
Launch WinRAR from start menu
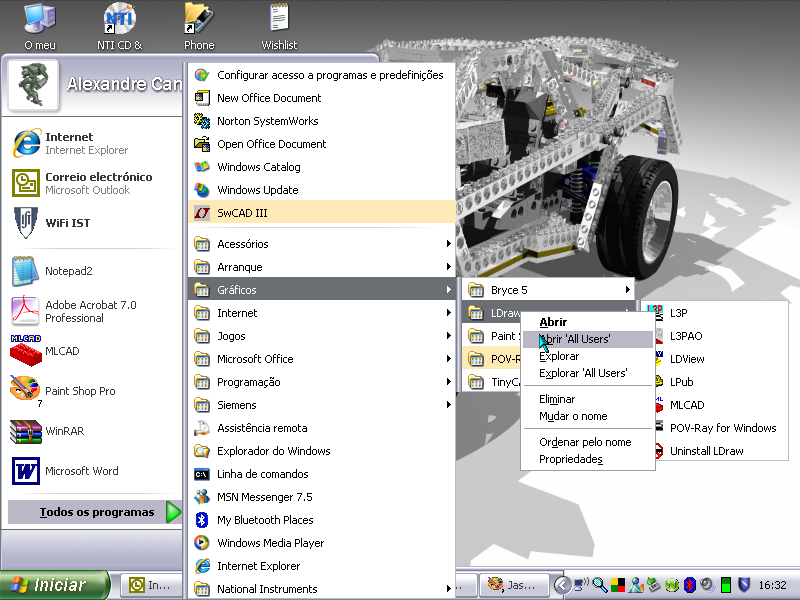[92, 431]
